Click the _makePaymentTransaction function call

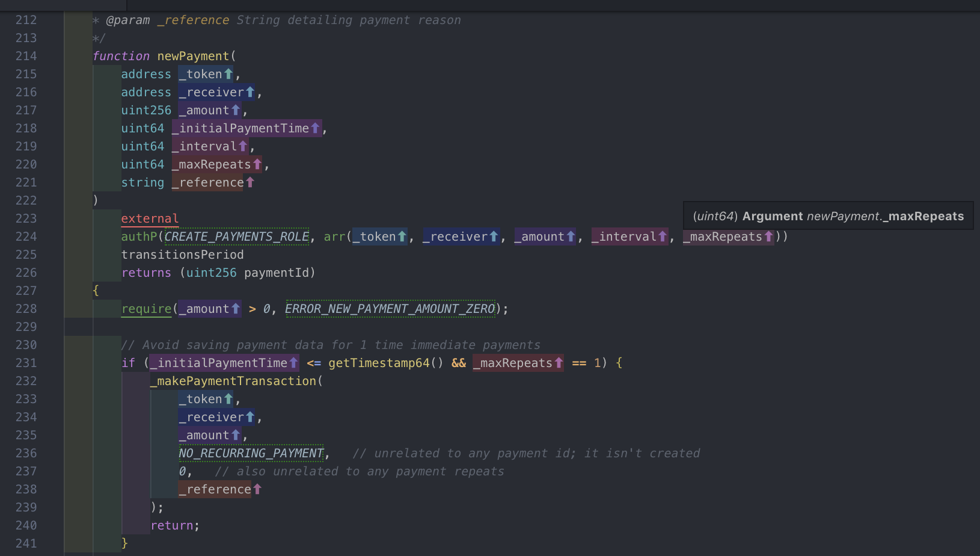(x=233, y=381)
